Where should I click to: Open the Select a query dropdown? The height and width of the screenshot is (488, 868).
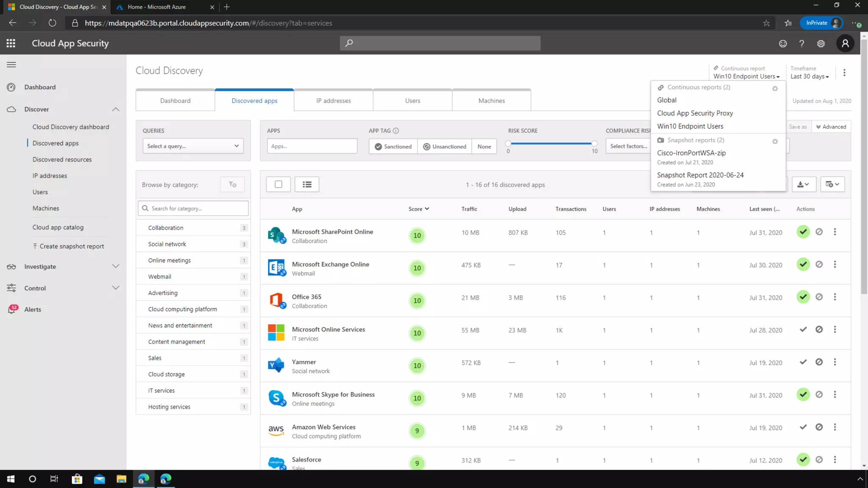click(x=193, y=146)
